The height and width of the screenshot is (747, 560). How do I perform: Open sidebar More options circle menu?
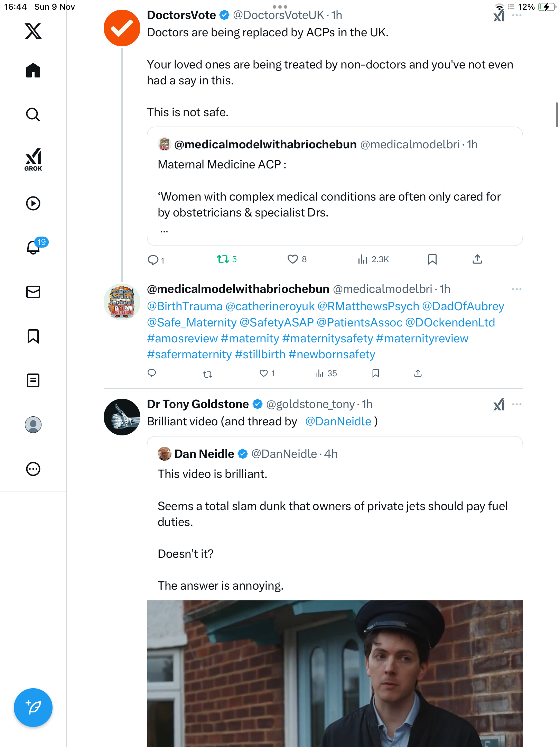[33, 469]
